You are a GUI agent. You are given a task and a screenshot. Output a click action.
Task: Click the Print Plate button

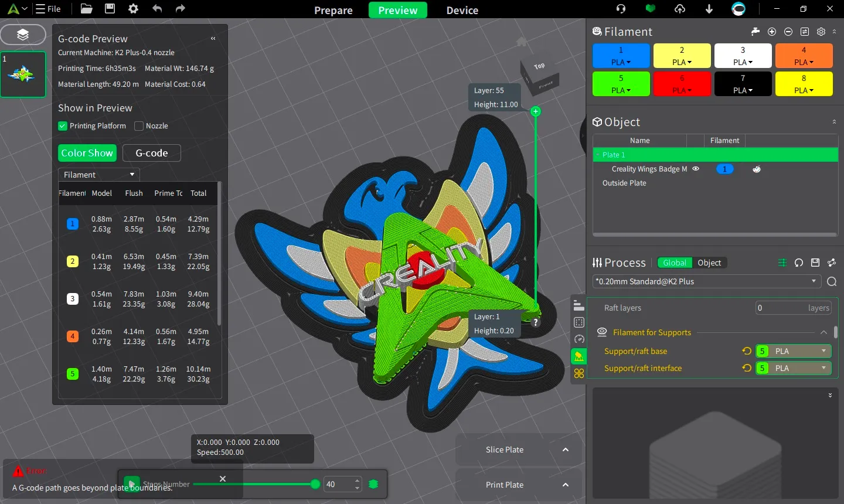[x=505, y=485]
